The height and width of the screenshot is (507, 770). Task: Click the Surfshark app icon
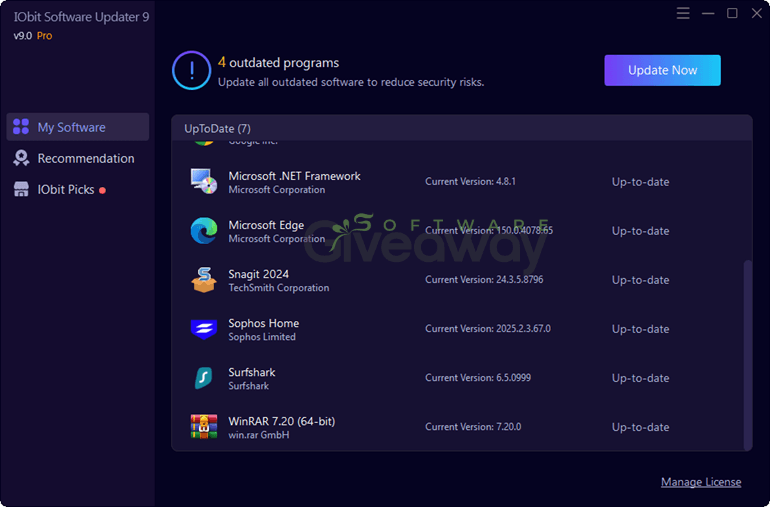(204, 378)
